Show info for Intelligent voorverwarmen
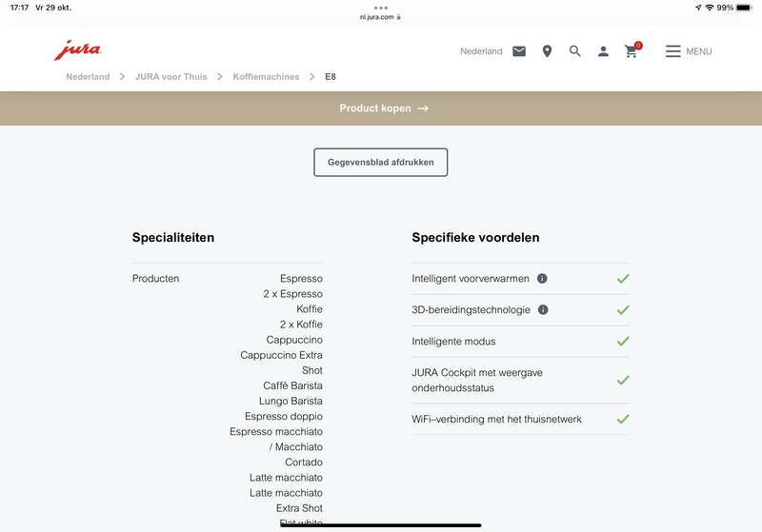762x532 pixels. (543, 279)
